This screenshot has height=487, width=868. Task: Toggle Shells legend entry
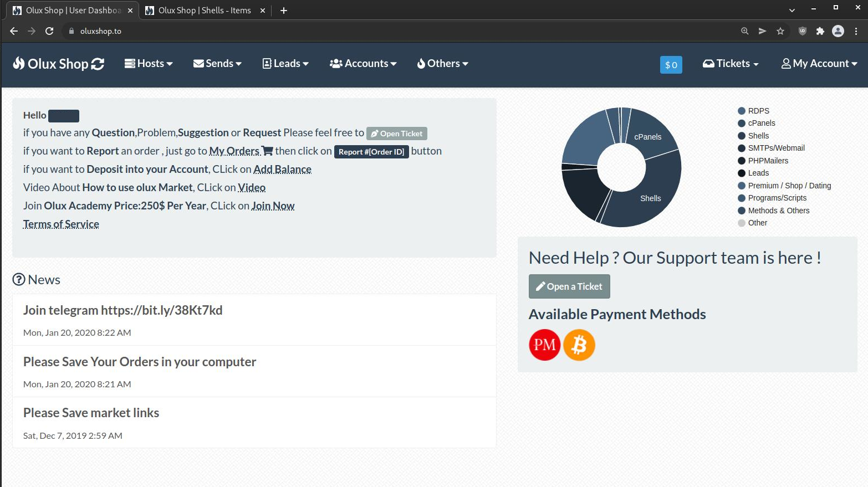click(x=753, y=136)
